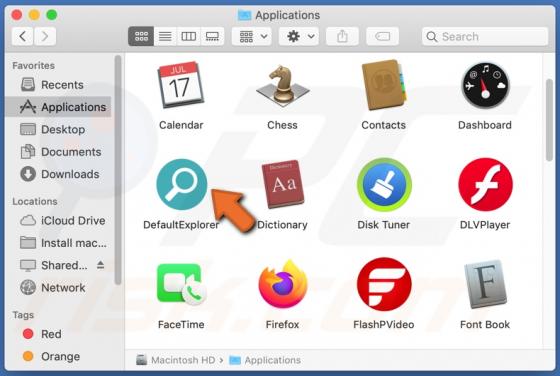The image size is (560, 376).
Task: Switch to list view
Action: coord(165,36)
